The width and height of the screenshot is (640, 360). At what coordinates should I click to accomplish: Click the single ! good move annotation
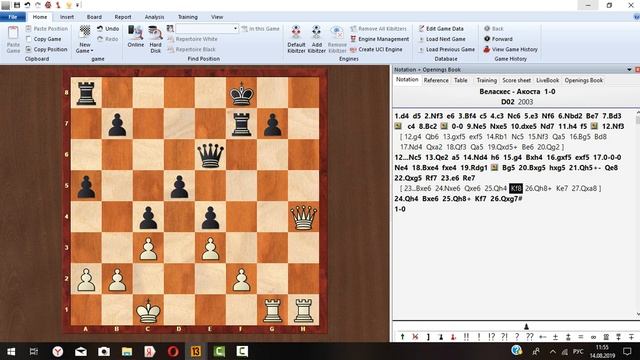(x=479, y=337)
